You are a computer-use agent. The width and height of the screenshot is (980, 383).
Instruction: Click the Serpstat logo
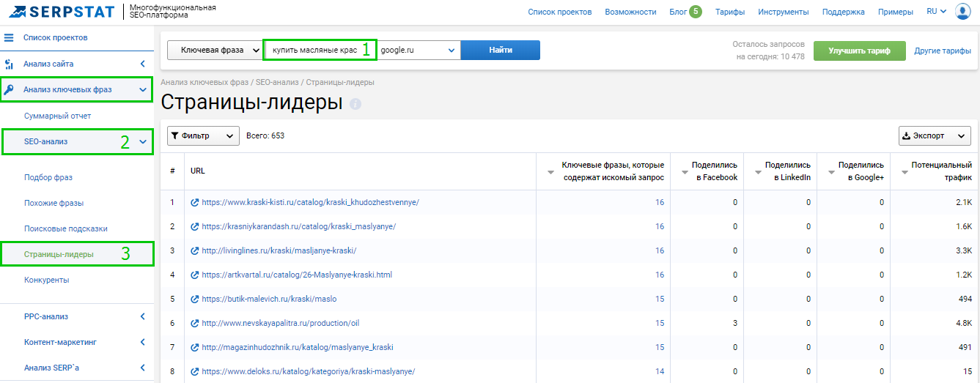pyautogui.click(x=62, y=12)
